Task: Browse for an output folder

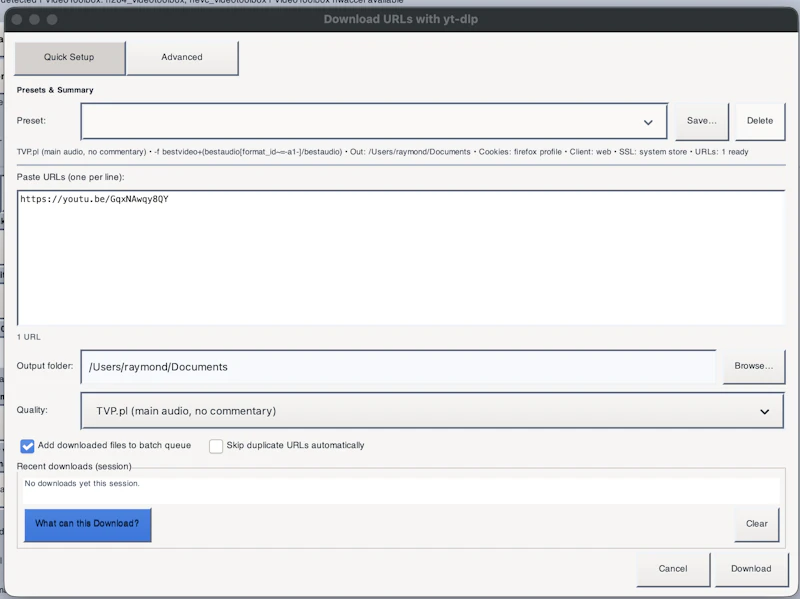Action: click(x=754, y=366)
